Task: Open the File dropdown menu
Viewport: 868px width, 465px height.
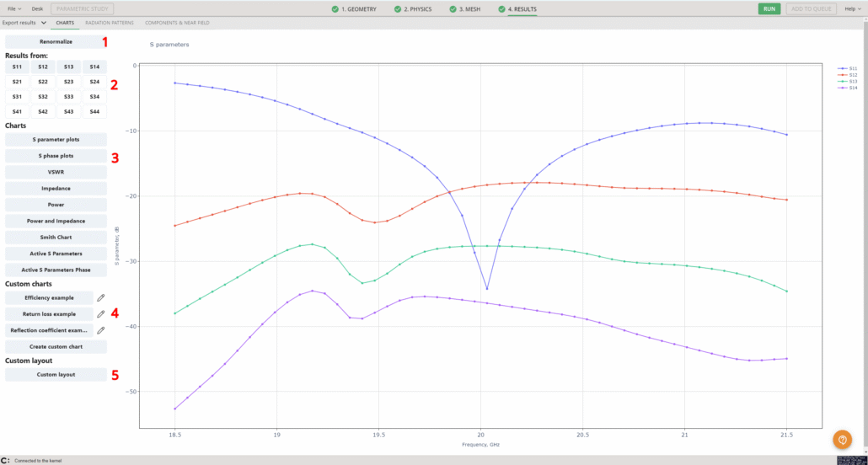Action: point(13,8)
